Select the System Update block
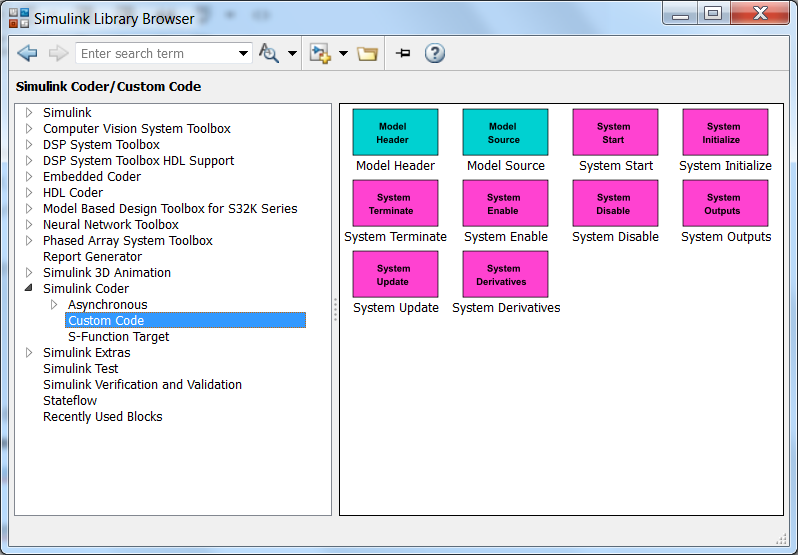798x555 pixels. point(395,274)
